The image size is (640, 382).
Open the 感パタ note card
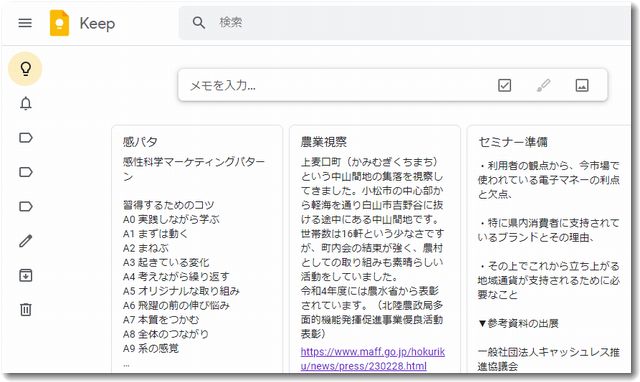pyautogui.click(x=197, y=249)
